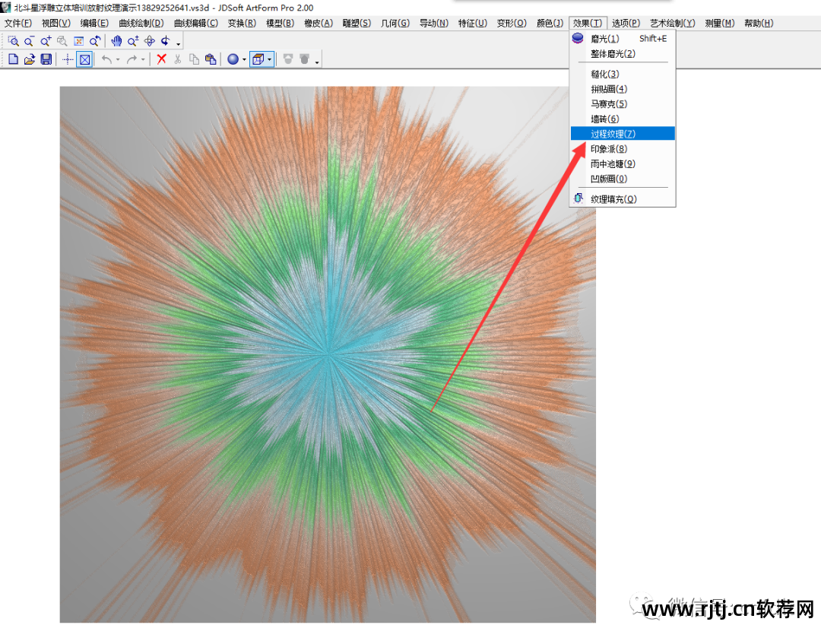Select the highlighted 过程纹理(7) entry
This screenshot has width=821, height=644.
point(623,134)
